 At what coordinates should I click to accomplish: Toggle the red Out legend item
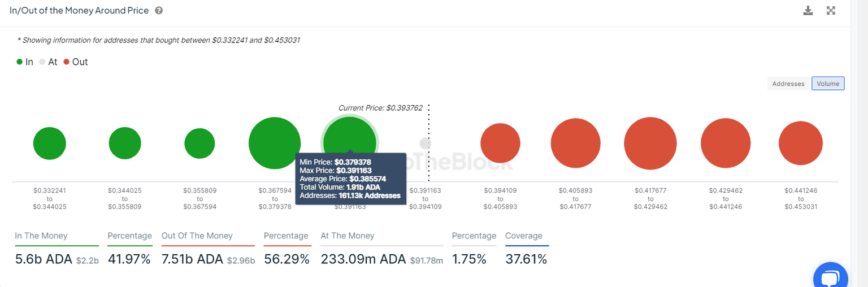pyautogui.click(x=76, y=62)
